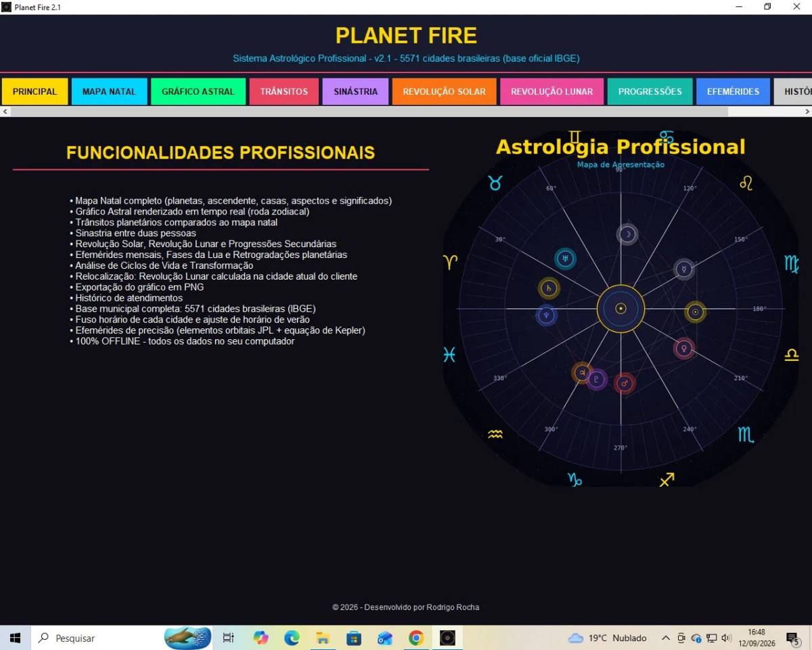Click the Virgo zodiac sign

[791, 263]
